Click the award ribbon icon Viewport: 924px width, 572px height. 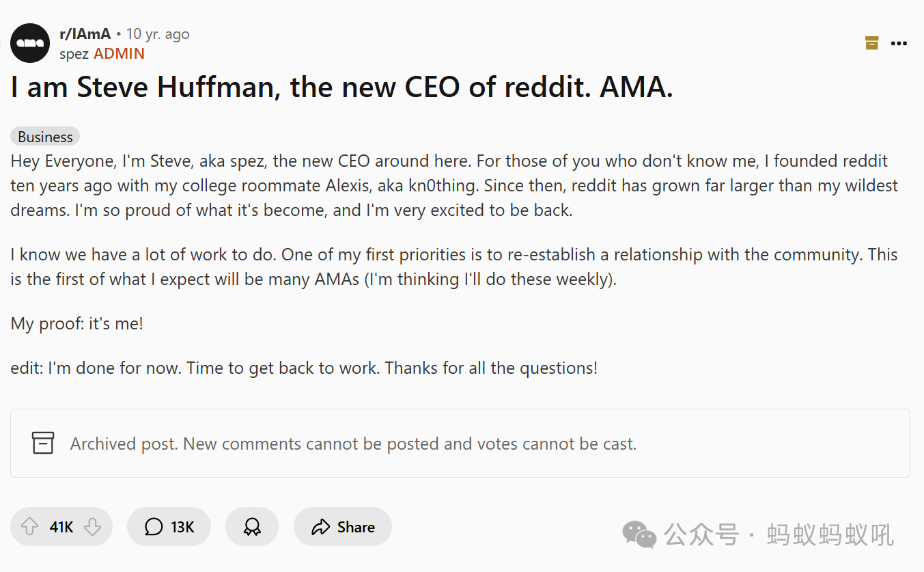[x=252, y=527]
